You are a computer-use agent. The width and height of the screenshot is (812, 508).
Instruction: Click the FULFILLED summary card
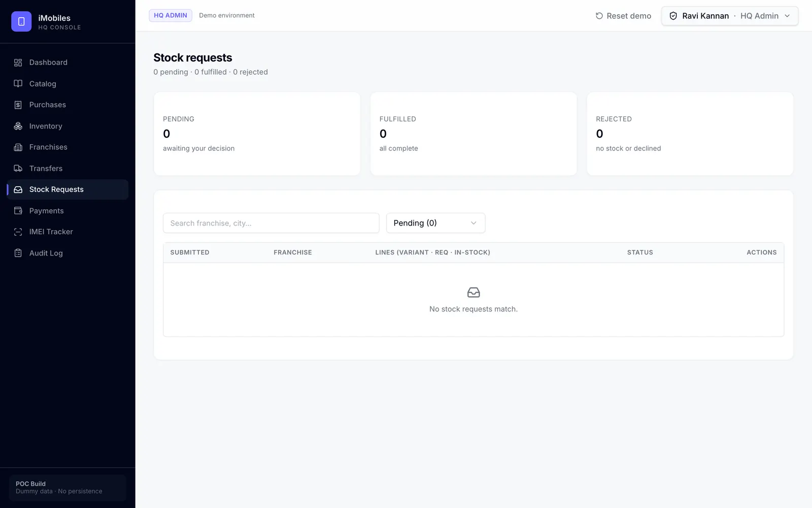(473, 134)
